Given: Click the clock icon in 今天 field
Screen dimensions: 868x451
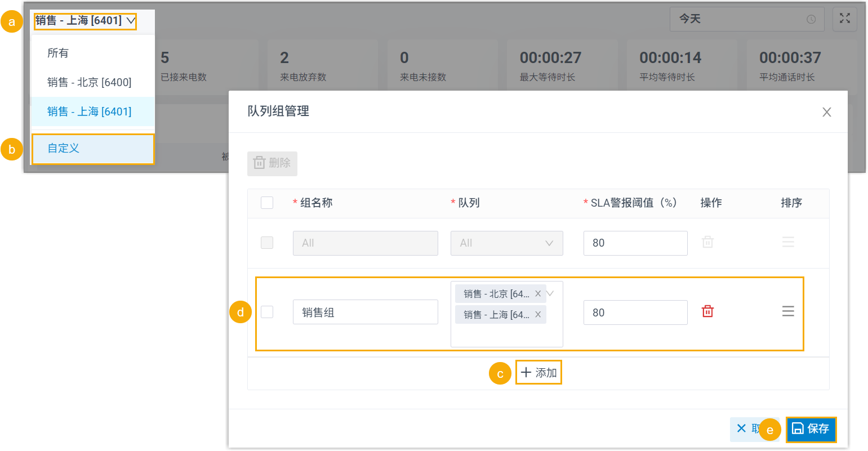Looking at the screenshot, I should (x=811, y=19).
